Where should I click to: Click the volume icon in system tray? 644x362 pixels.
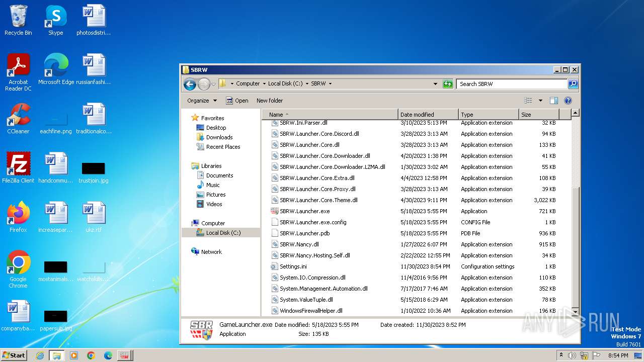pyautogui.click(x=572, y=355)
